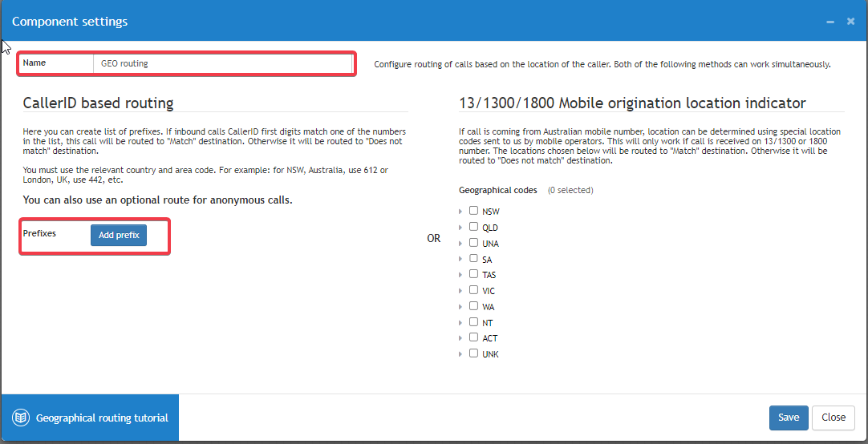Click the Add prefix button

tap(119, 235)
